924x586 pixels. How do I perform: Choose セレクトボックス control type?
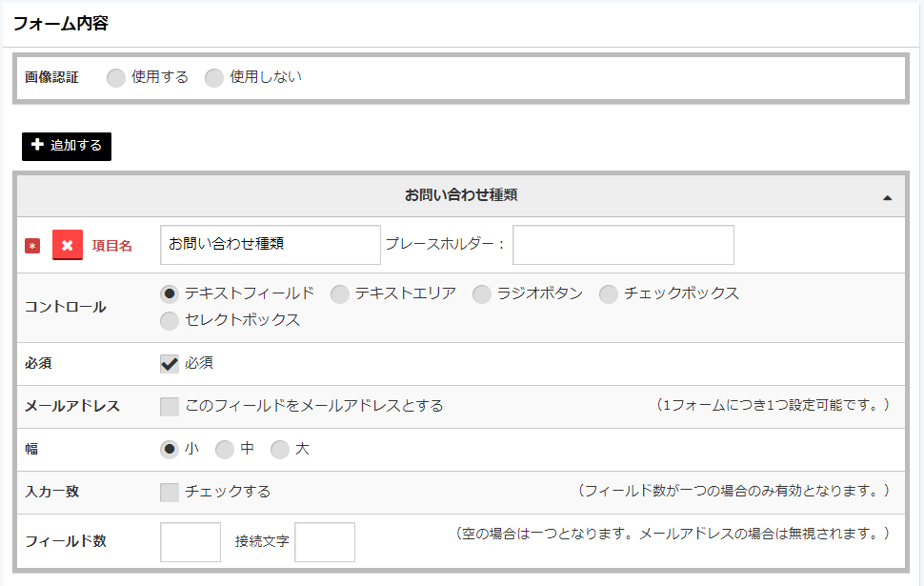coord(170,320)
